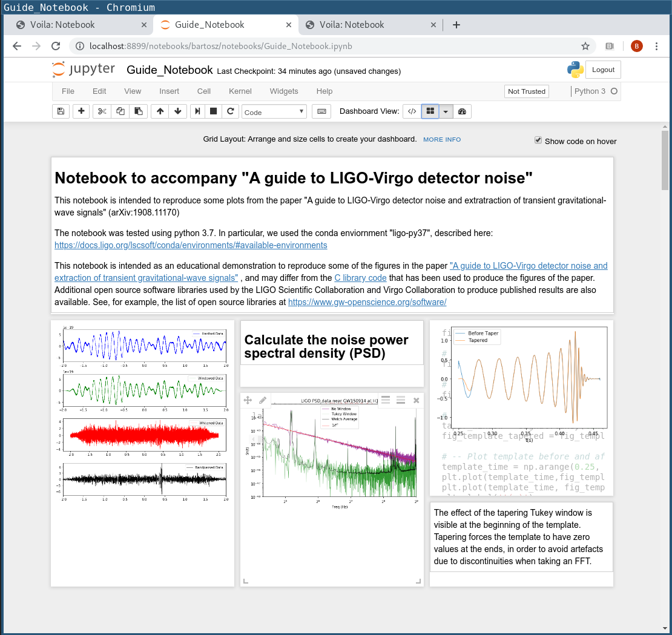Image resolution: width=672 pixels, height=635 pixels.
Task: Click the Python logo icon
Action: (x=575, y=70)
